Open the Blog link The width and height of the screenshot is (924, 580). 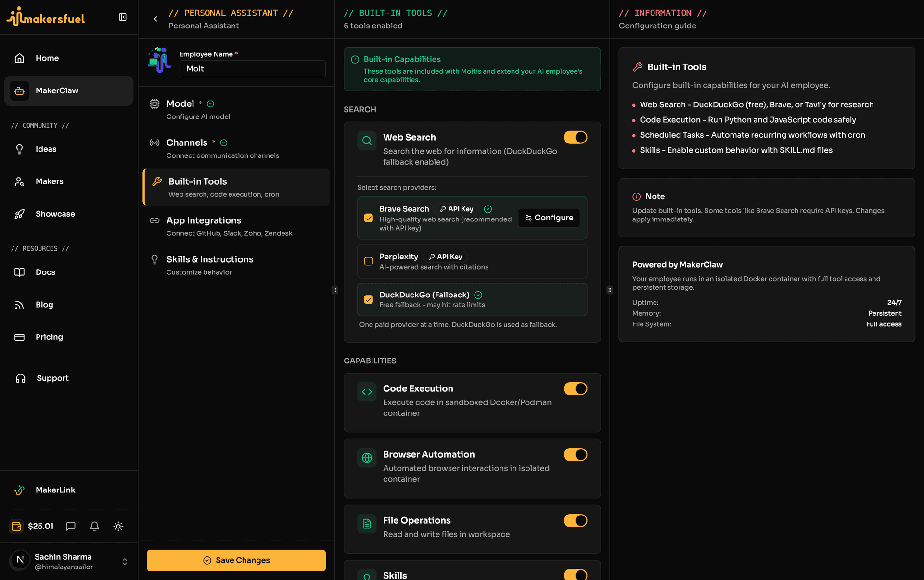[69, 305]
